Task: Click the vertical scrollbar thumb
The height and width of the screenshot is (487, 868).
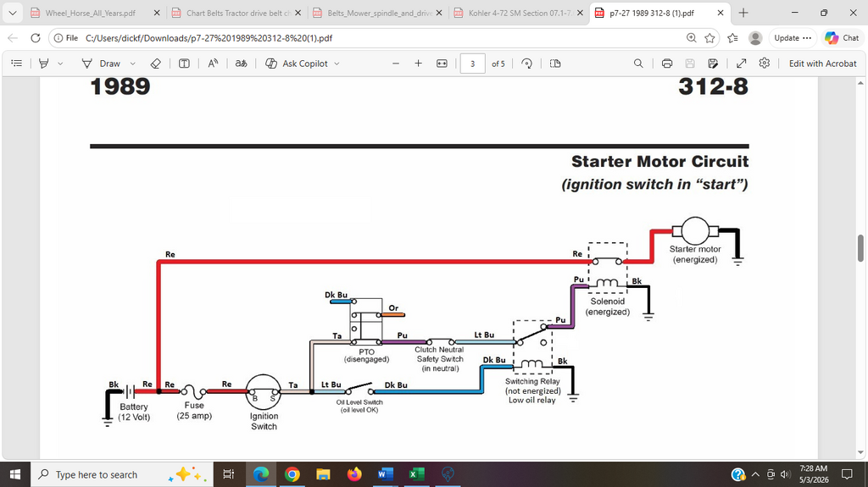Action: [860, 248]
